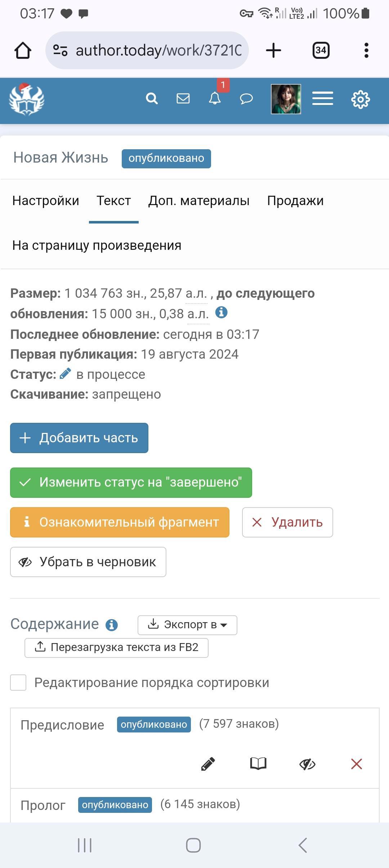
Task: Open the site settings gear icon
Action: click(360, 99)
